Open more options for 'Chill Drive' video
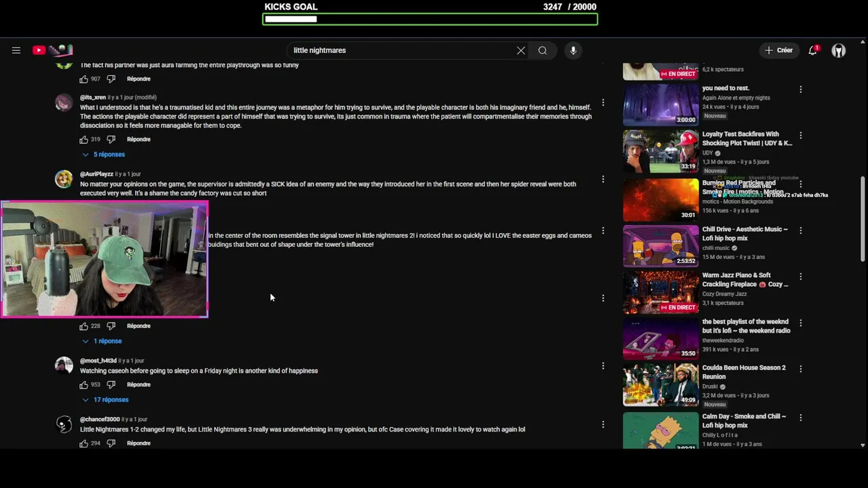Image resolution: width=868 pixels, height=488 pixels. [x=800, y=230]
